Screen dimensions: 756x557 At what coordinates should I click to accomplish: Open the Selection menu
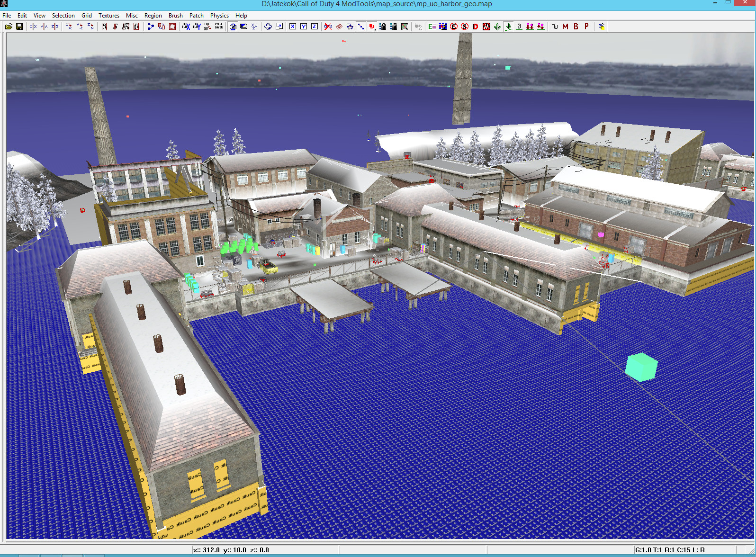(63, 16)
